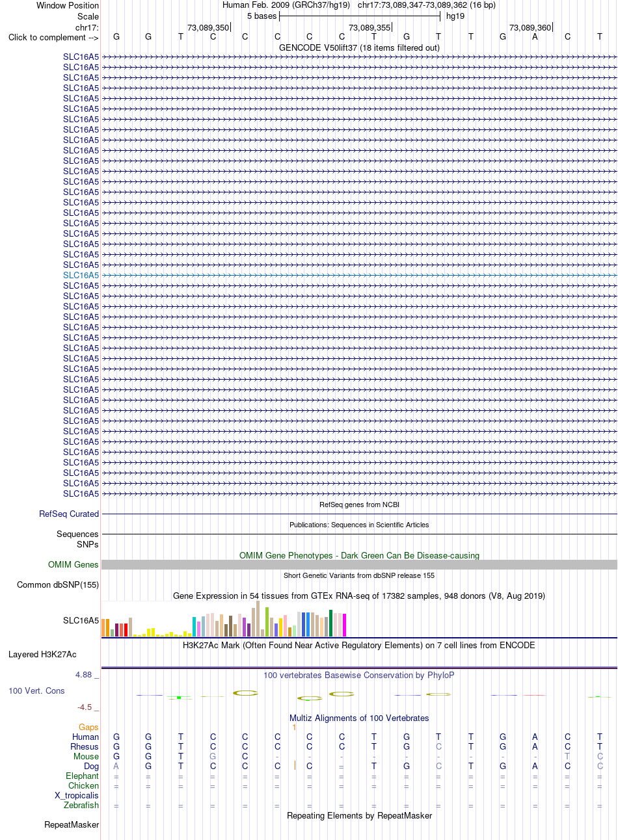Click the SLC16A5 label beside the GTEx bar chart

click(81, 620)
